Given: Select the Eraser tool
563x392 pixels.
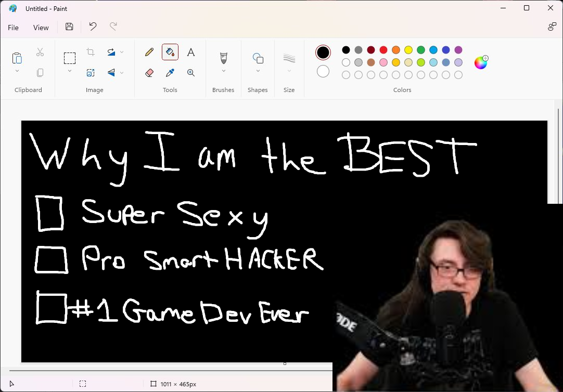Looking at the screenshot, I should coord(149,73).
